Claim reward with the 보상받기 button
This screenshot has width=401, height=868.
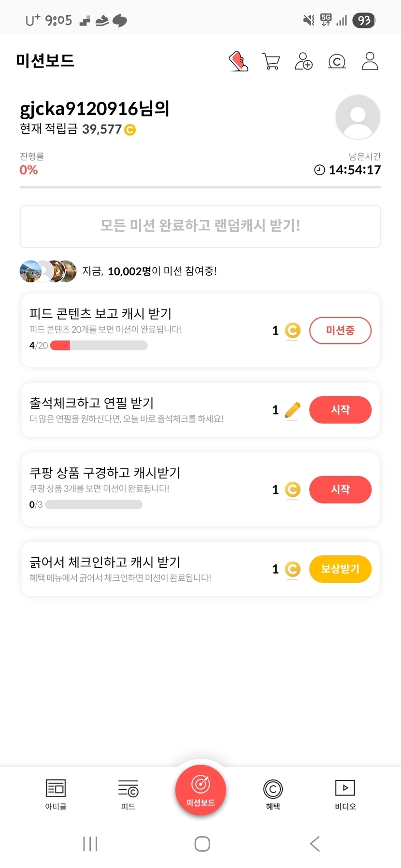coord(340,569)
